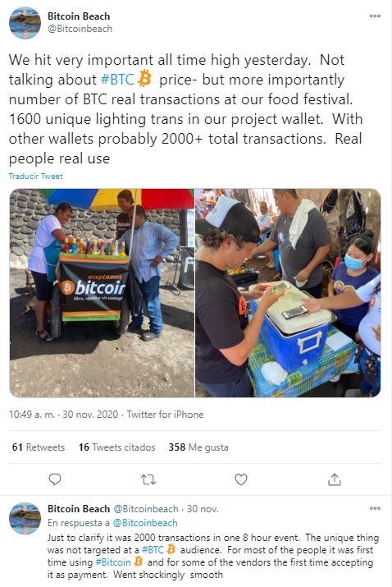Click Bitcoin Beach avatar on main tweet
The height and width of the screenshot is (587, 392).
(x=25, y=23)
